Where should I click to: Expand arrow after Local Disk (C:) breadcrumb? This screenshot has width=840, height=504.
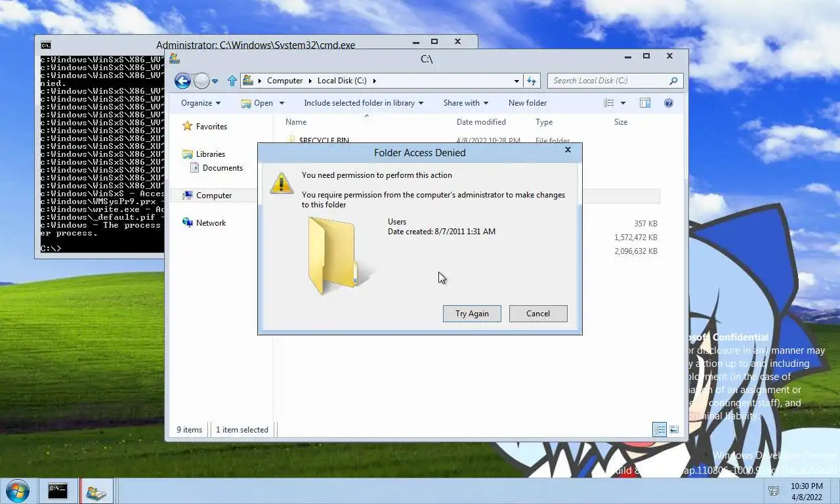tap(375, 81)
